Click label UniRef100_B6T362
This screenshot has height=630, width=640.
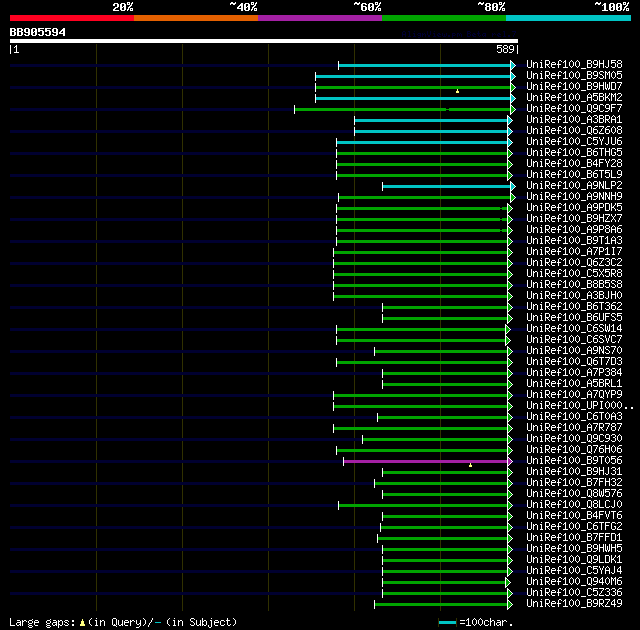tap(574, 307)
